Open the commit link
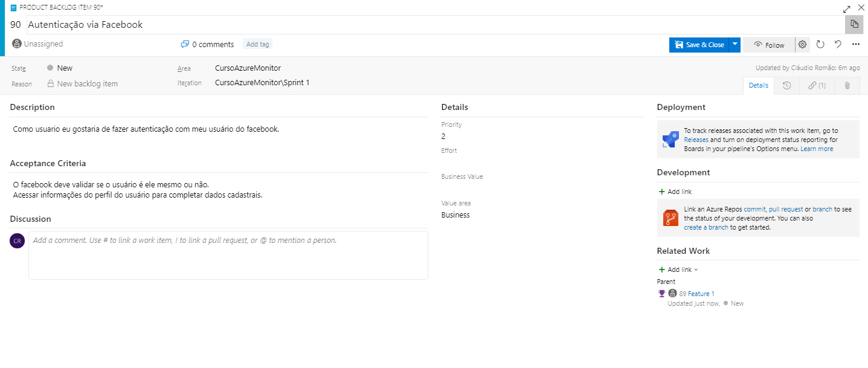Screen dimensions: 868x368 (x=754, y=209)
